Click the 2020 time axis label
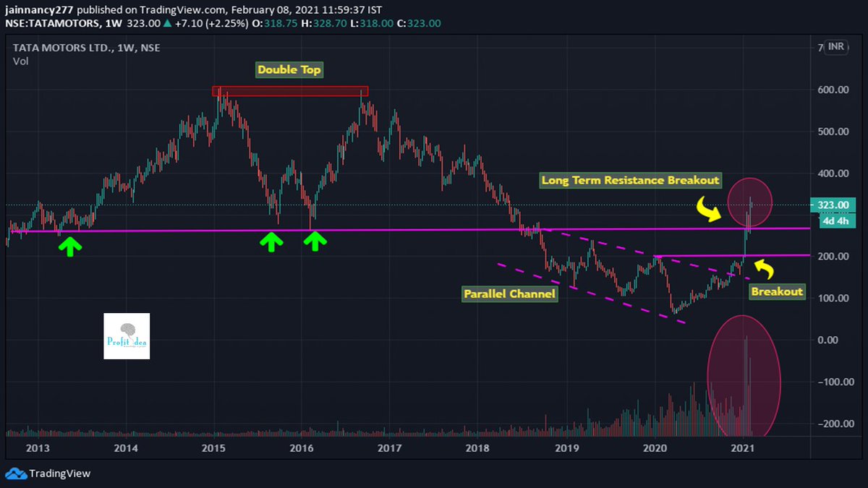The height and width of the screenshot is (488, 868). (655, 449)
